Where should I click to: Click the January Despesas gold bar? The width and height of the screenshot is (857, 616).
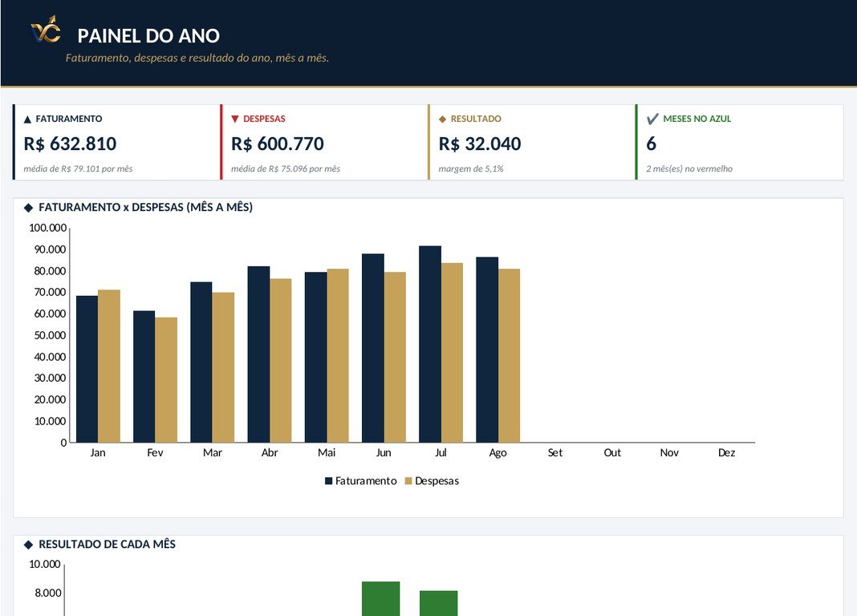[109, 366]
